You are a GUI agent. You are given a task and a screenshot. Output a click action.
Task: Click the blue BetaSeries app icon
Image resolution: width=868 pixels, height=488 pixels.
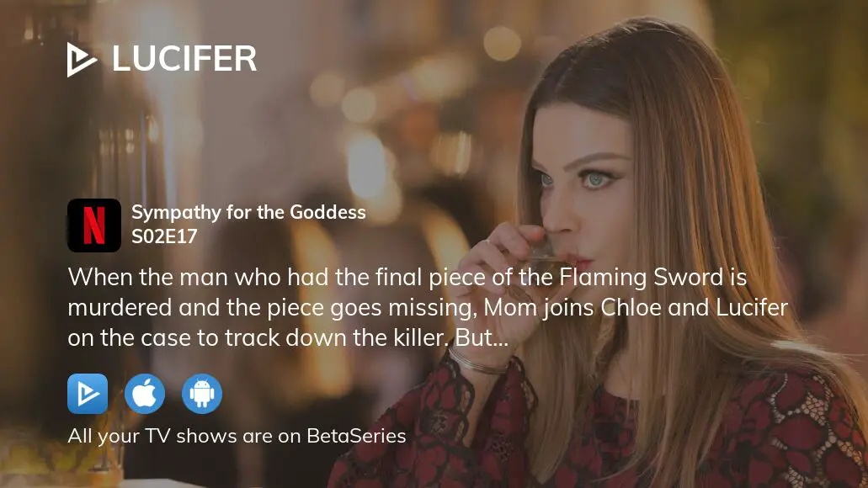tap(88, 394)
